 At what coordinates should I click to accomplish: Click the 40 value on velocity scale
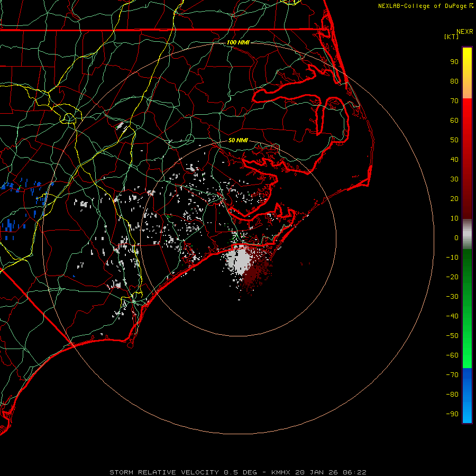[454, 159]
